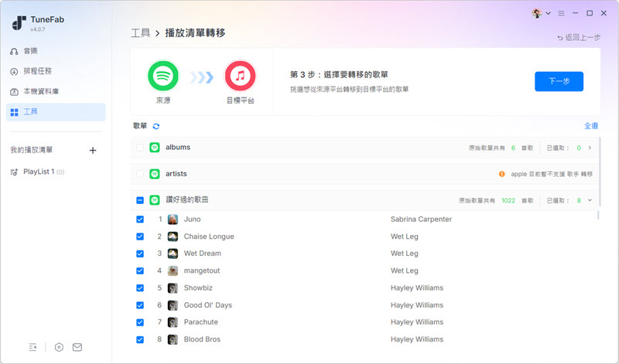The height and width of the screenshot is (364, 619).
Task: Refresh the 歌單 list
Action: pyautogui.click(x=156, y=126)
